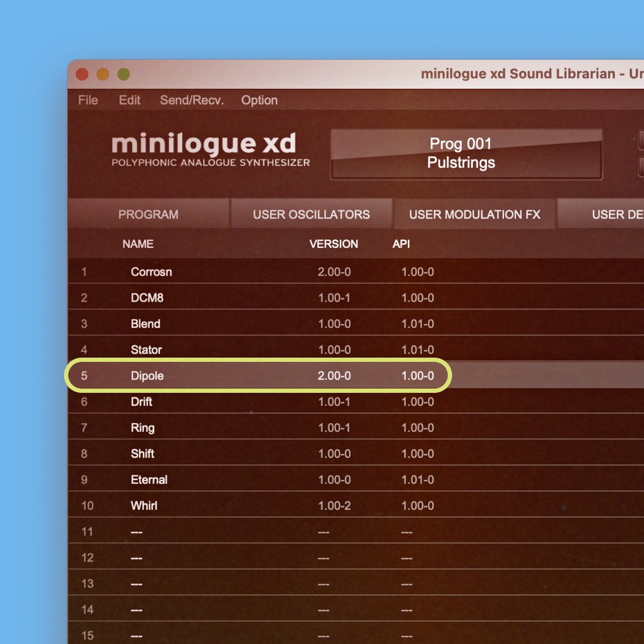The width and height of the screenshot is (644, 644).
Task: Click the NAME column header
Action: click(x=138, y=244)
